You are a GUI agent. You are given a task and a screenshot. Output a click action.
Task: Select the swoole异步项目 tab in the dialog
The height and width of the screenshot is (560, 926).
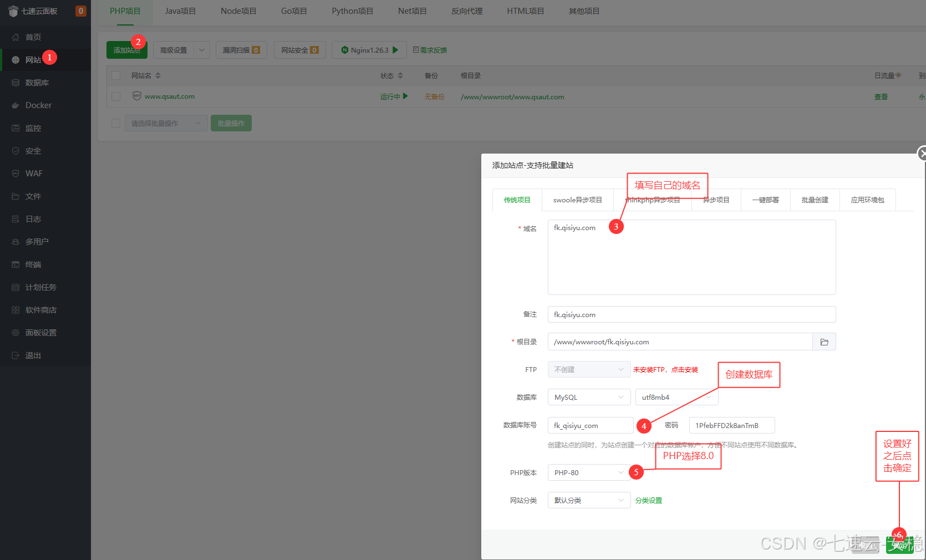coord(577,200)
